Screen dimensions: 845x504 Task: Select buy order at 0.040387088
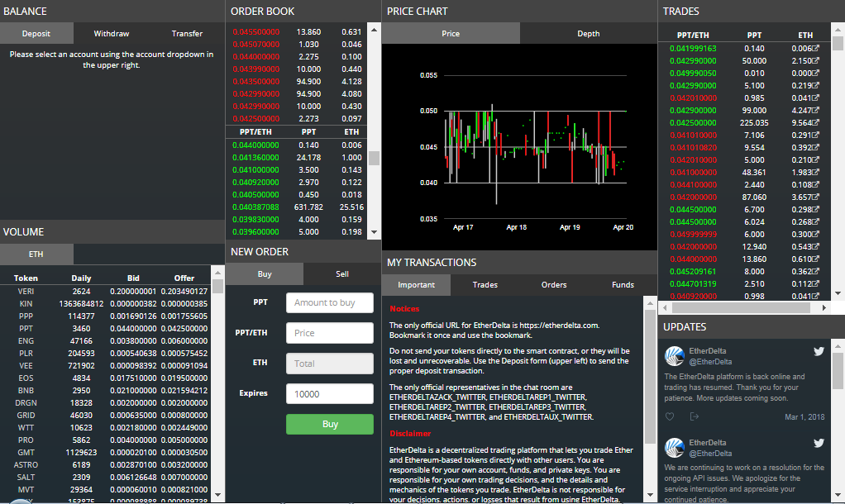pyautogui.click(x=297, y=207)
